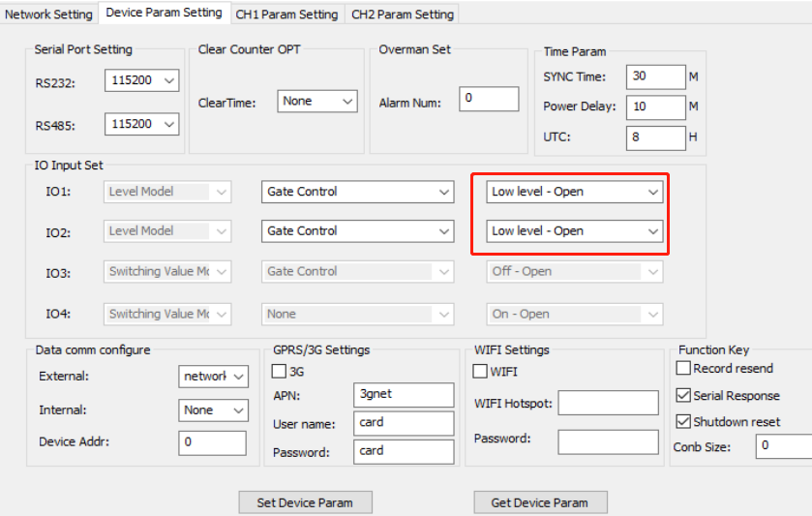Click the IO4 None function dropdown

357,314
